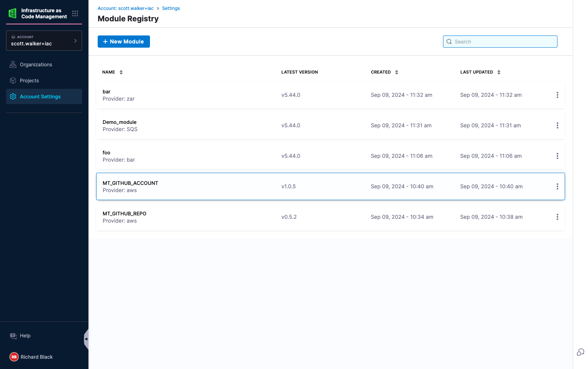Viewport: 588px width, 369px height.
Task: Click version v1.0.5 cell
Action: coord(288,186)
